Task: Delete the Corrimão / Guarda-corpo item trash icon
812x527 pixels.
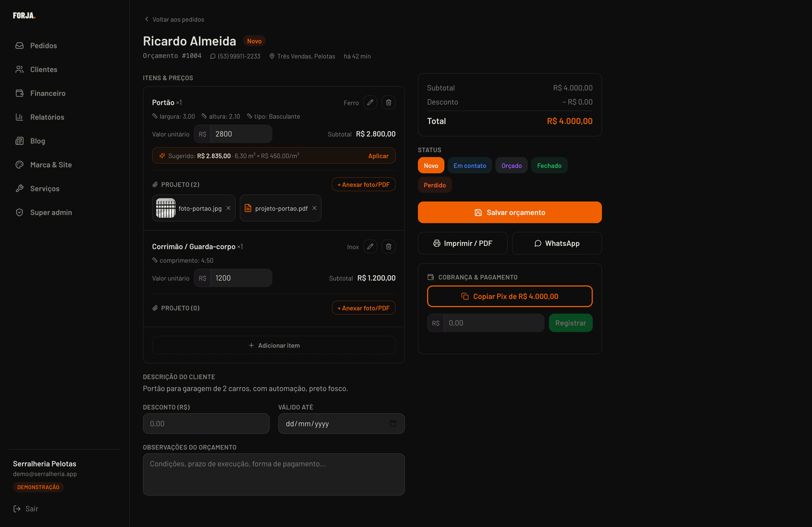Action: coord(389,246)
